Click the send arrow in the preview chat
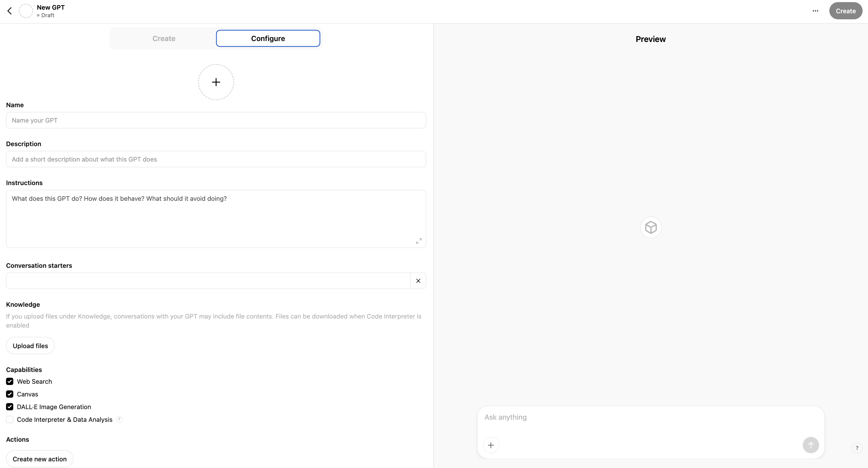This screenshot has height=468, width=868. [x=811, y=445]
